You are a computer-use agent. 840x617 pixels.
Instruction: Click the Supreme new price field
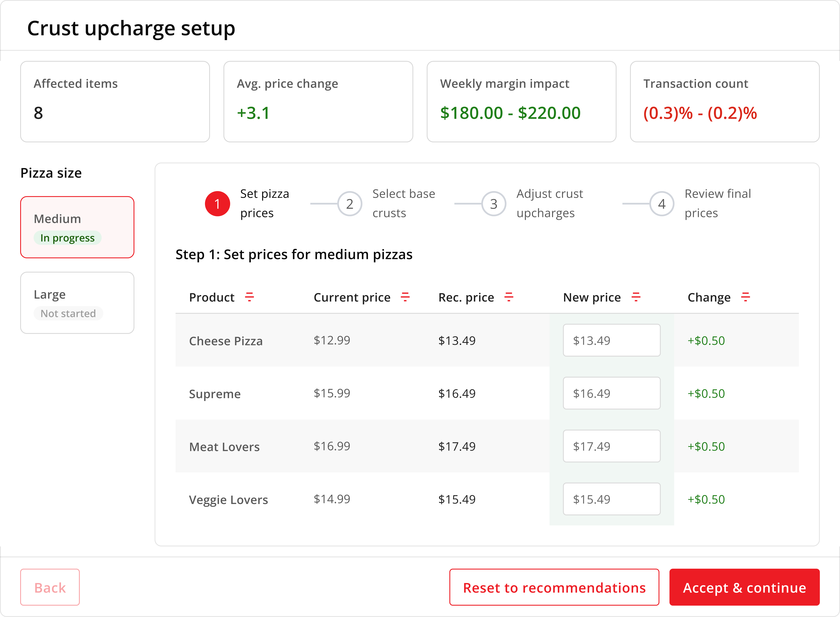pos(612,393)
